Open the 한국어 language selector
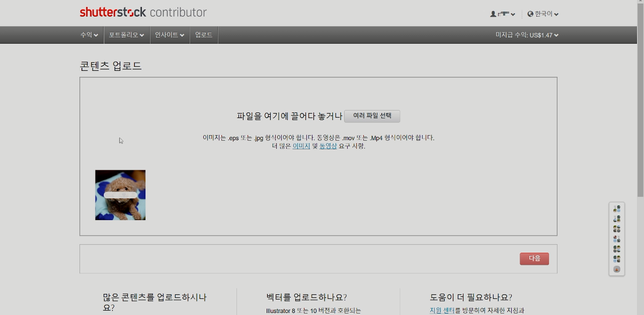 (x=543, y=14)
